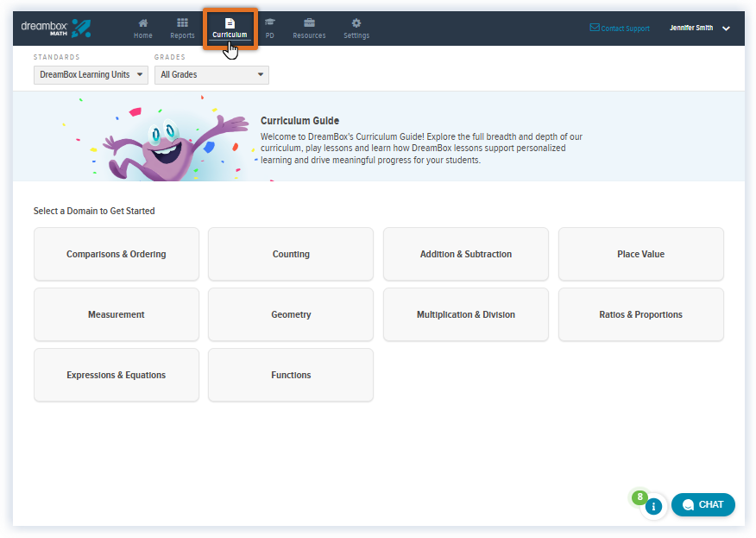Viewport: 756px width, 538px height.
Task: Switch to the PD tab
Action: [269, 28]
